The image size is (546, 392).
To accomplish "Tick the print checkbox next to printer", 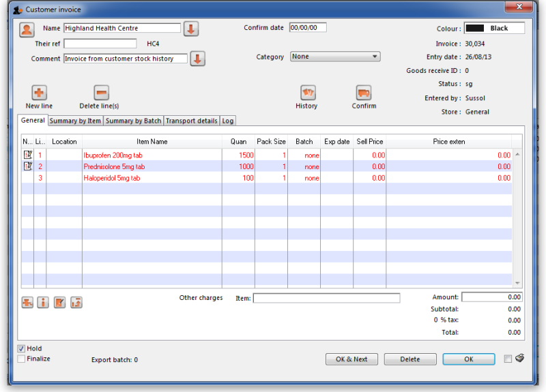I will tap(507, 359).
